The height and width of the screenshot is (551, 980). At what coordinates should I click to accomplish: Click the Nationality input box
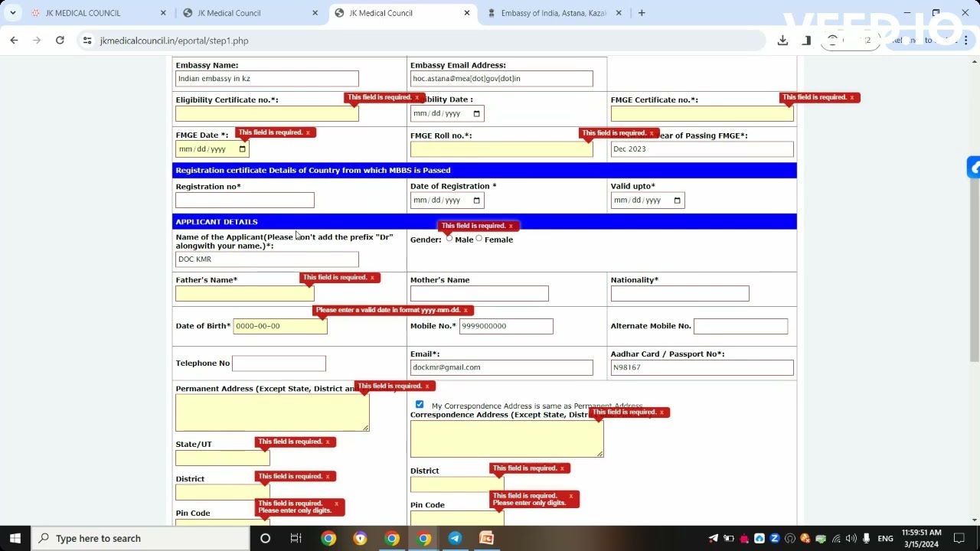coord(680,294)
